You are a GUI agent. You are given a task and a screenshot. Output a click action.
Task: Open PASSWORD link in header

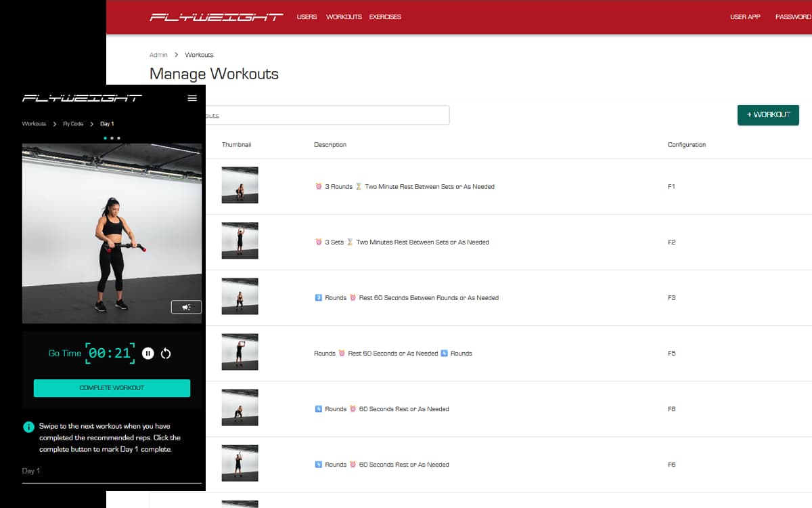(793, 17)
